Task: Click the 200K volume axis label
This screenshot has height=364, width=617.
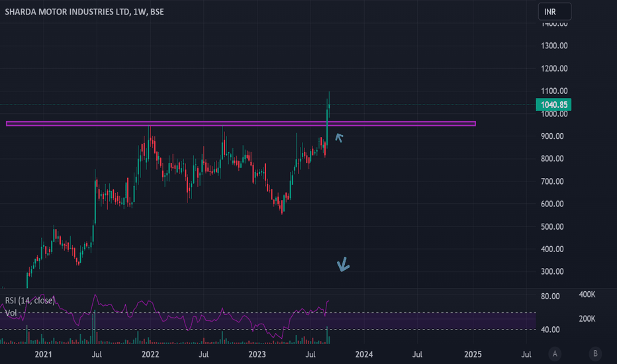Action: [x=587, y=319]
